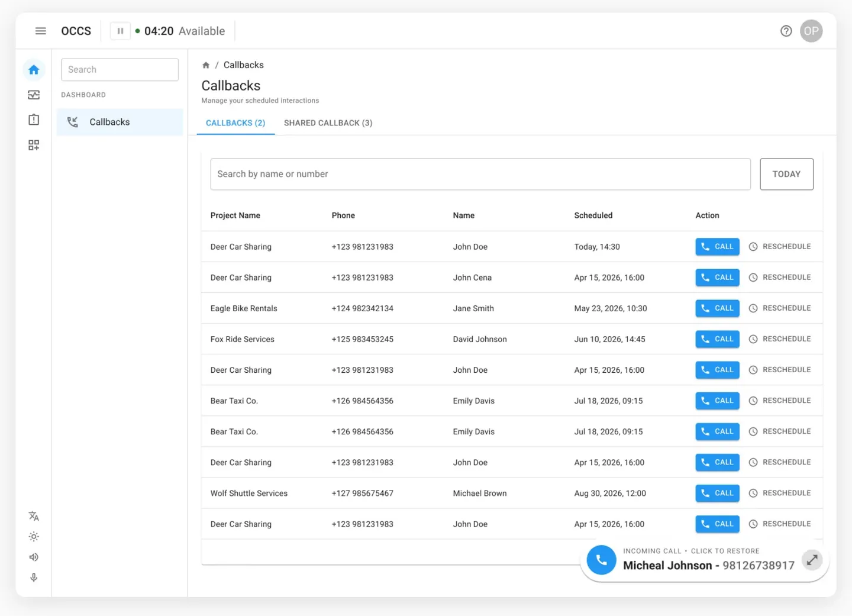This screenshot has width=852, height=616.
Task: Click the Micheal Johnson incoming call name
Action: 667,566
